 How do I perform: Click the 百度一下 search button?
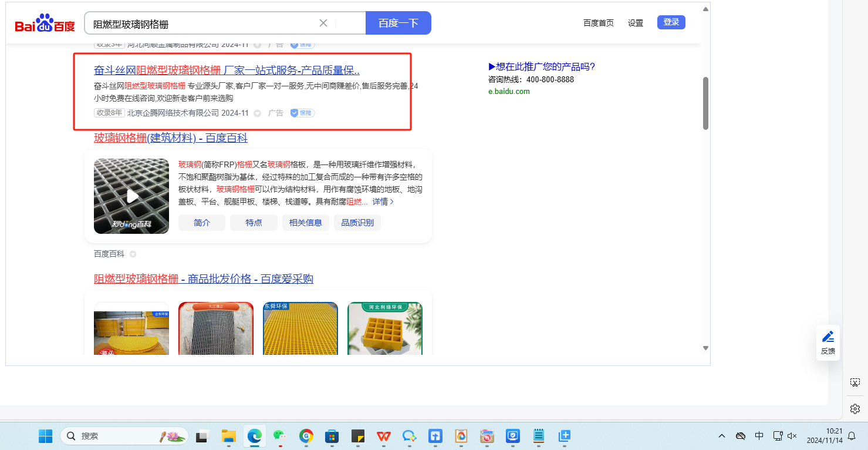[x=398, y=23]
